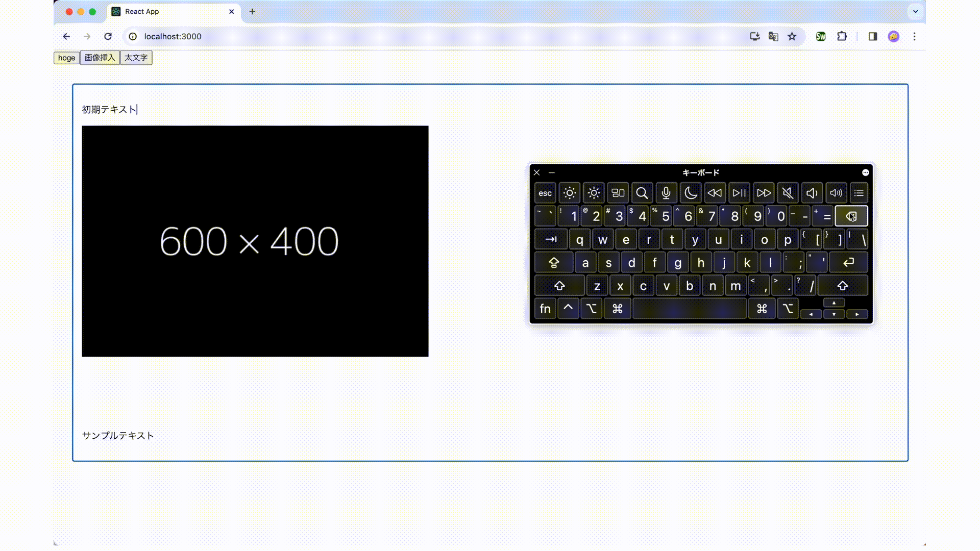The image size is (980, 551).
Task: Go back to previous page
Action: click(x=66, y=36)
